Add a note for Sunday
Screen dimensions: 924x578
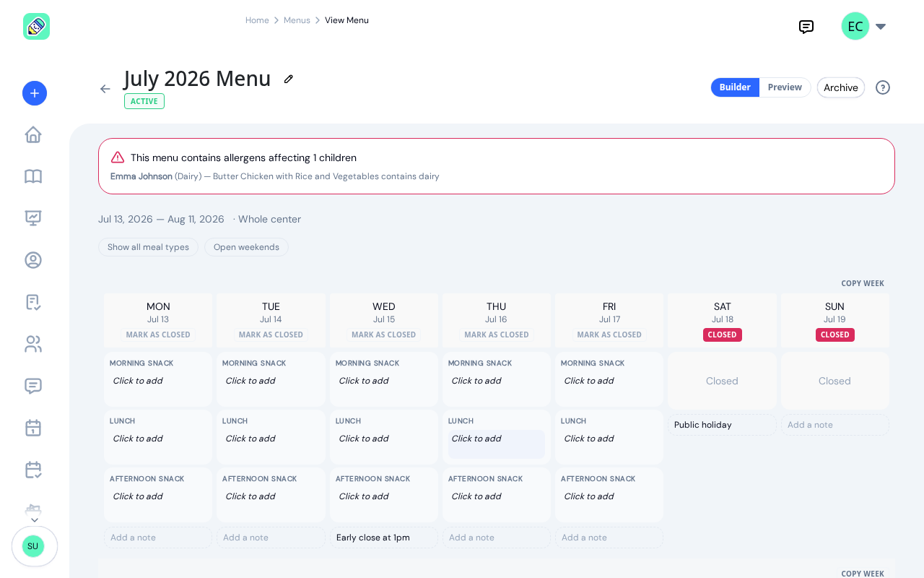pyautogui.click(x=835, y=425)
